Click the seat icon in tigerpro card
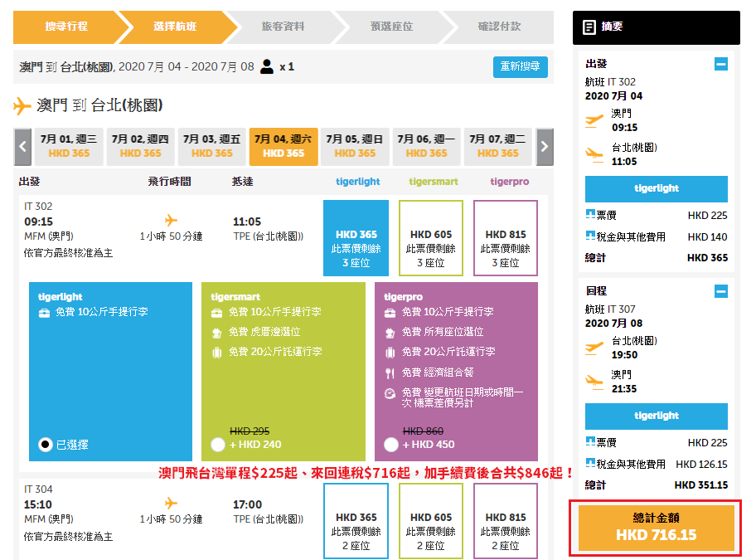Screen dimensions: 756x560 390,333
